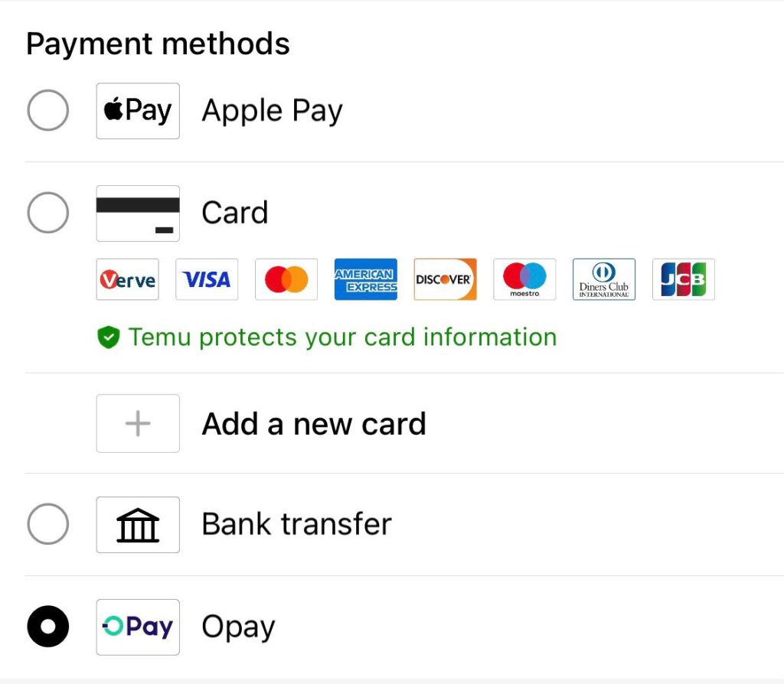Click the Visa card logo
784x684 pixels.
(x=207, y=279)
